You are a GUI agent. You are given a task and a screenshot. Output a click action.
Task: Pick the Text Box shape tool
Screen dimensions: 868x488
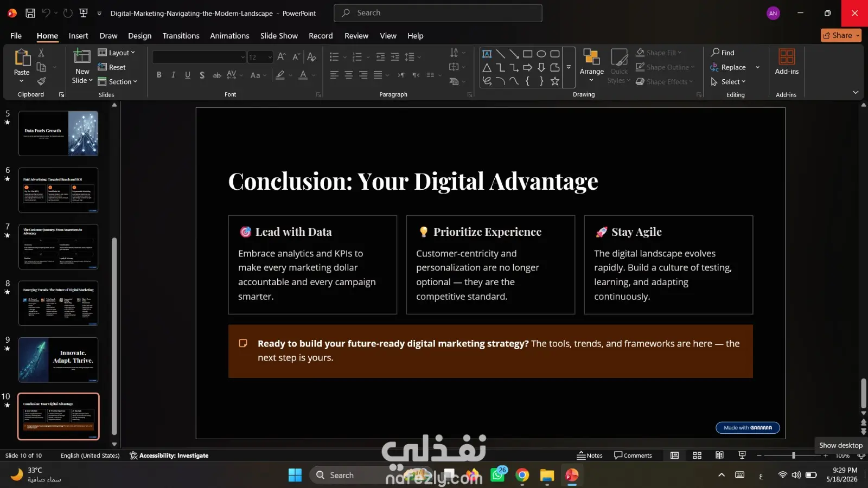[487, 54]
